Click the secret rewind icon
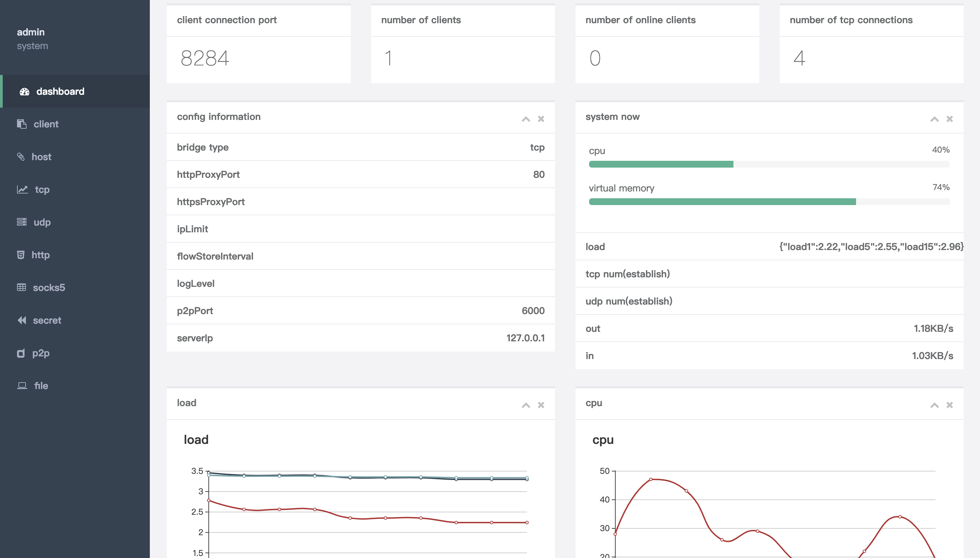 [x=22, y=320]
